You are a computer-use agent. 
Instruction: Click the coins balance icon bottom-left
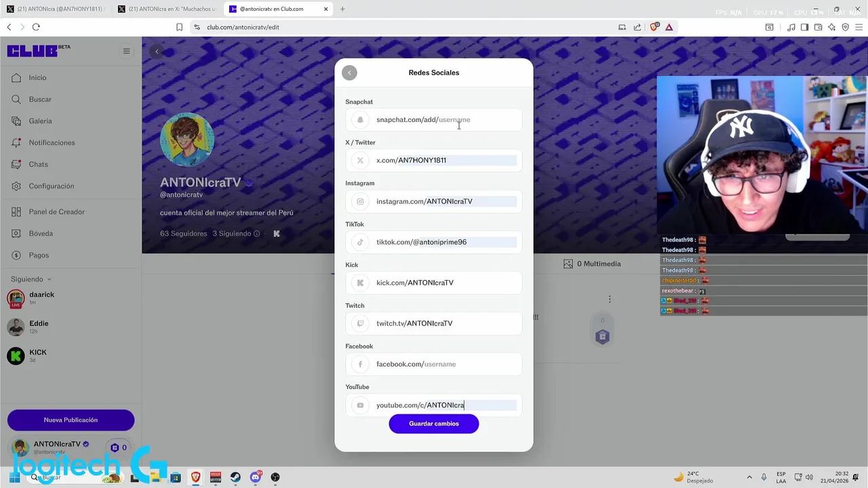coord(115,448)
